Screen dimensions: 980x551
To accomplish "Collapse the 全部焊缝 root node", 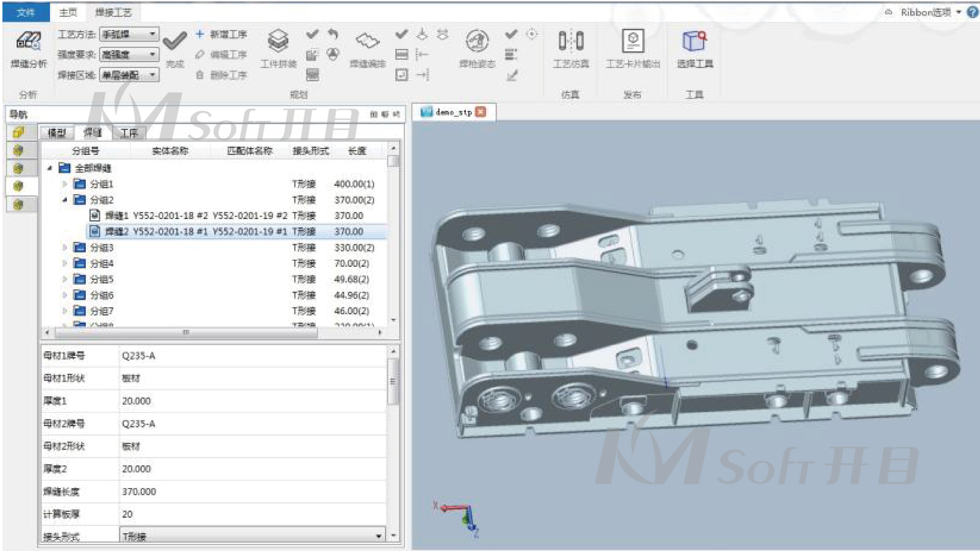I will pos(49,168).
